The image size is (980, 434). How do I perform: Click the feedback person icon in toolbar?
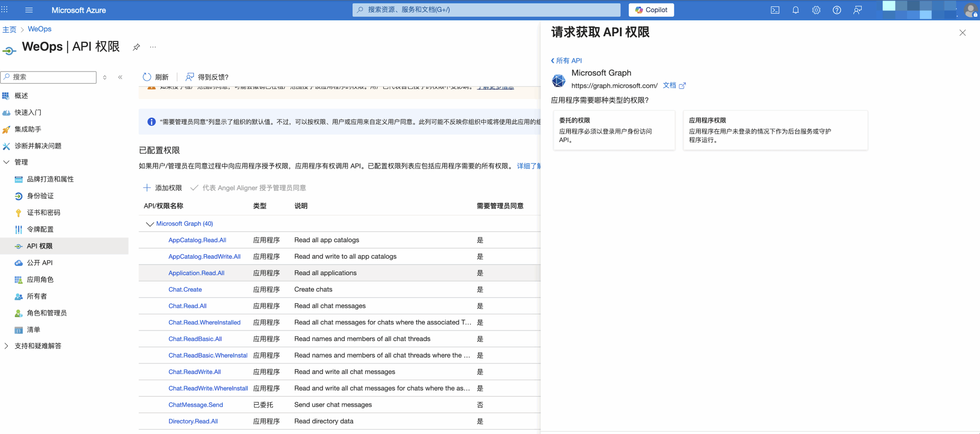pyautogui.click(x=190, y=77)
